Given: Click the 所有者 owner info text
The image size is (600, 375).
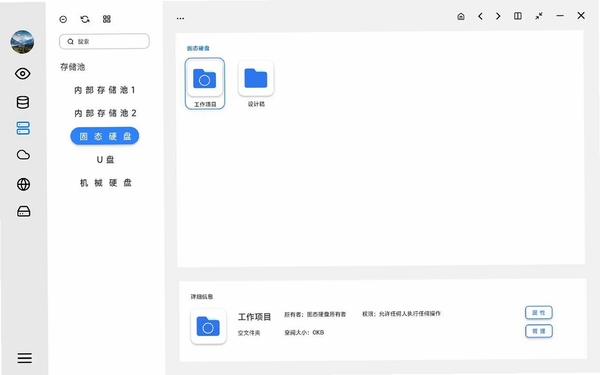Looking at the screenshot, I should pos(315,314).
